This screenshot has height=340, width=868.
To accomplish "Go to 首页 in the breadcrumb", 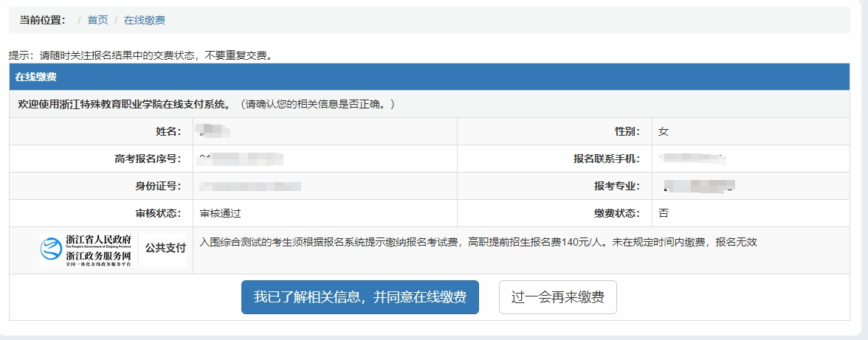I will (97, 20).
